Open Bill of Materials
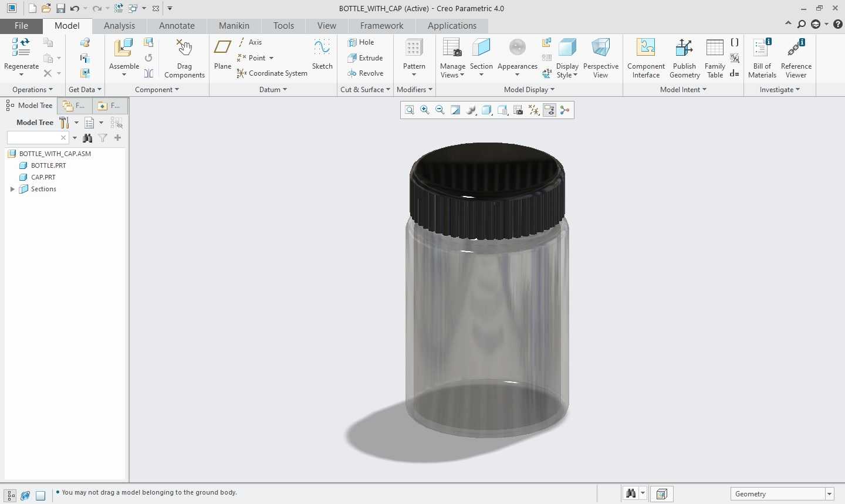The width and height of the screenshot is (845, 504). [762, 58]
